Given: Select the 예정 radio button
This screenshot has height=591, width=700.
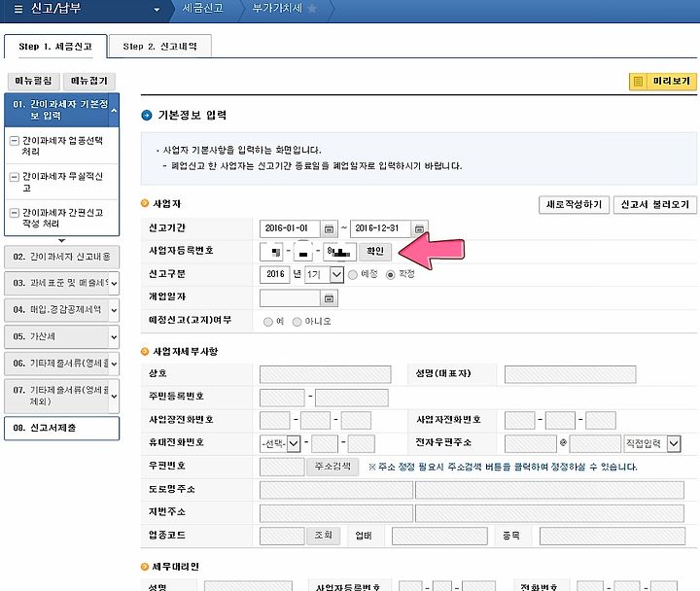Looking at the screenshot, I should click(353, 275).
